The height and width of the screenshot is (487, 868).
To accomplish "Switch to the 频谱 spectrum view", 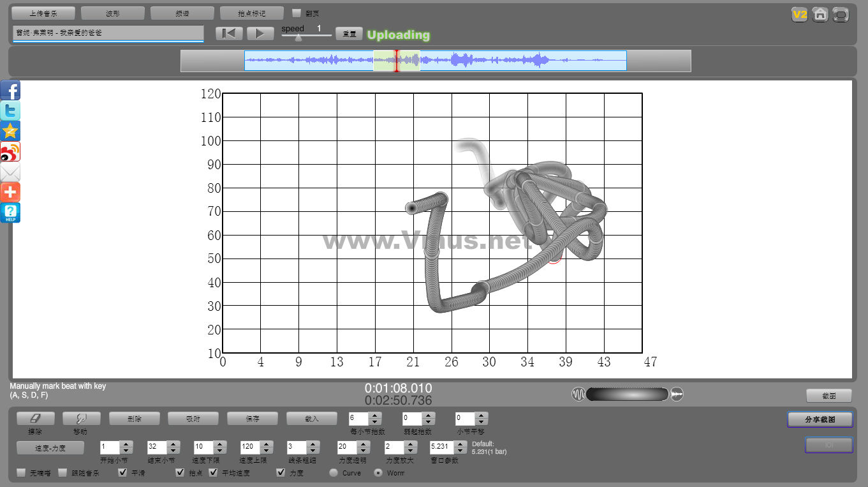I will click(182, 13).
